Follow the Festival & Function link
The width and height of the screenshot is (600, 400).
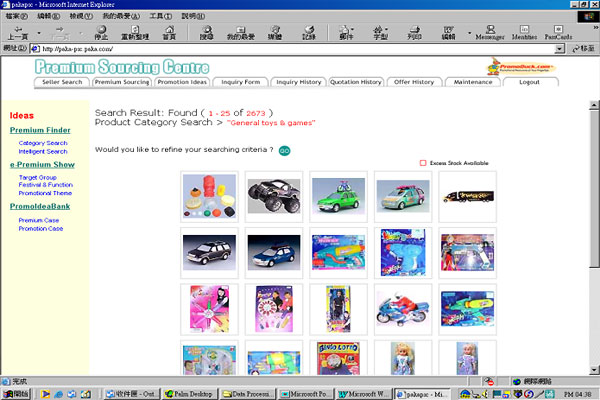coord(45,185)
